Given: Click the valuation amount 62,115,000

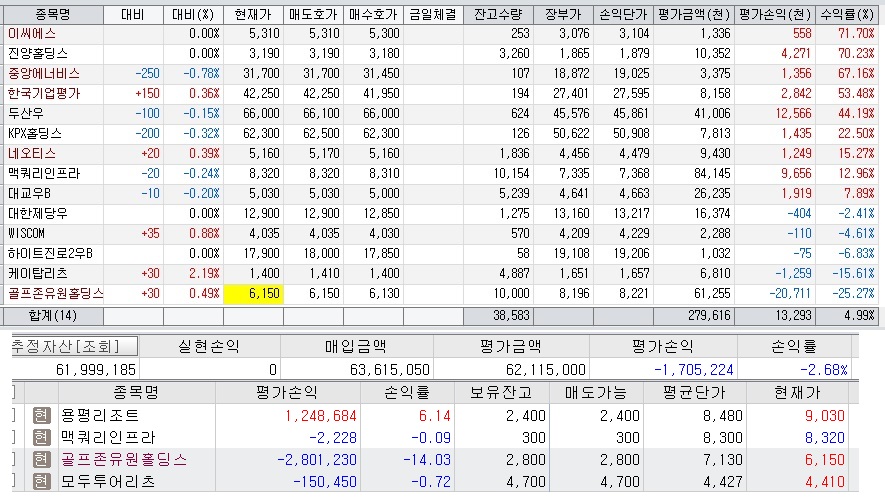Looking at the screenshot, I should 546,370.
